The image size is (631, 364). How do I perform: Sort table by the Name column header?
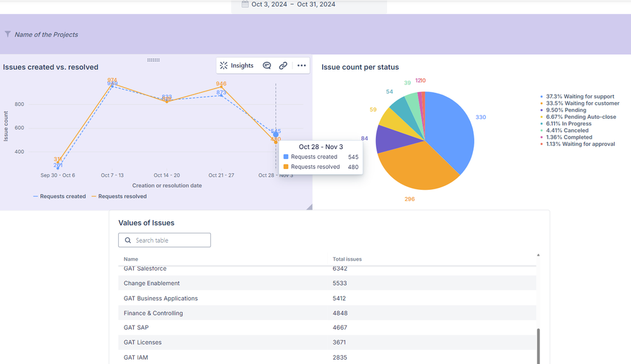coord(131,259)
